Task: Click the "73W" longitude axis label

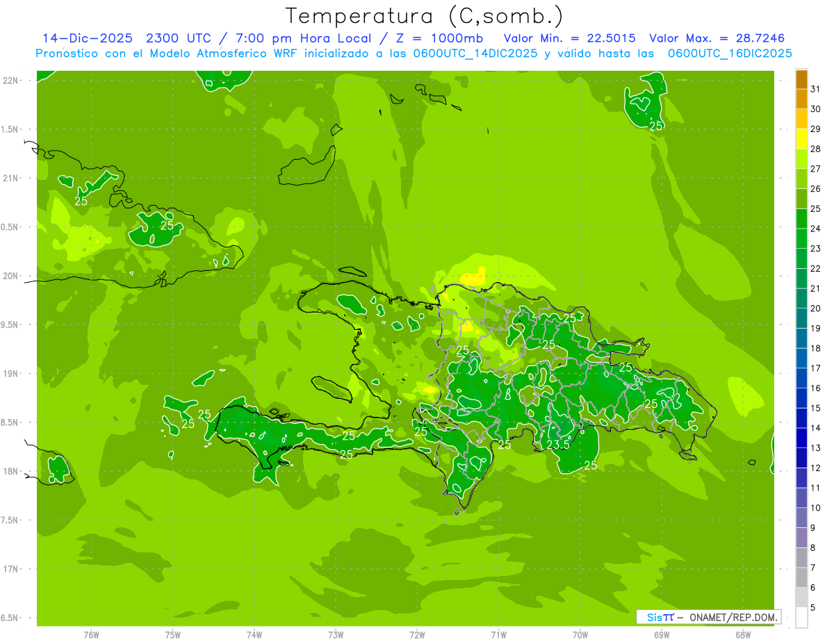Action: pos(336,635)
